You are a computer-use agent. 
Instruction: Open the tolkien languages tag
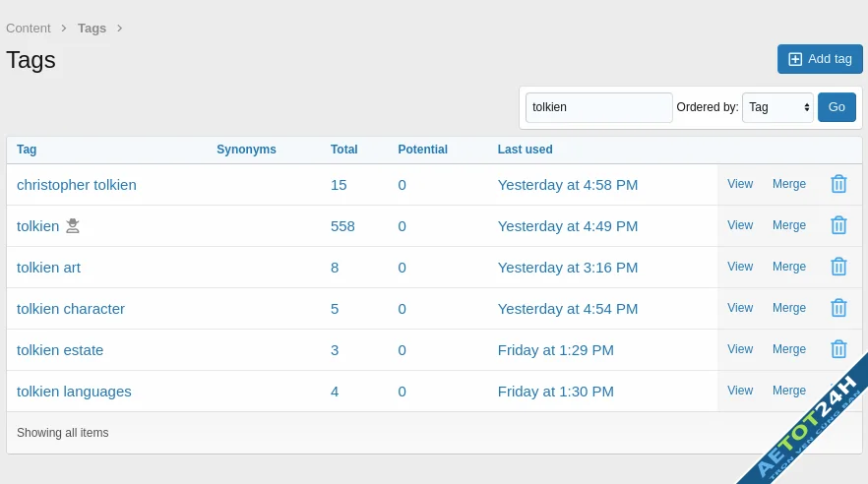74,392
